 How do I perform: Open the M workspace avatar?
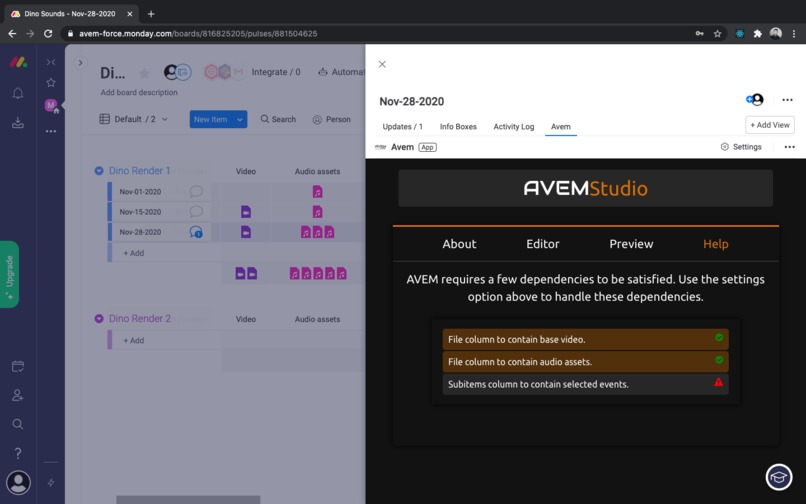click(51, 105)
